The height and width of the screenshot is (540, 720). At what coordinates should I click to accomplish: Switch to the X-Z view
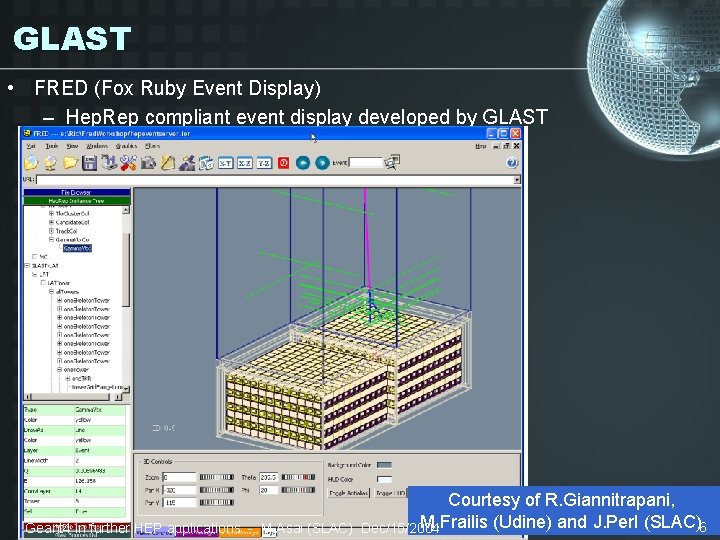pos(244,163)
